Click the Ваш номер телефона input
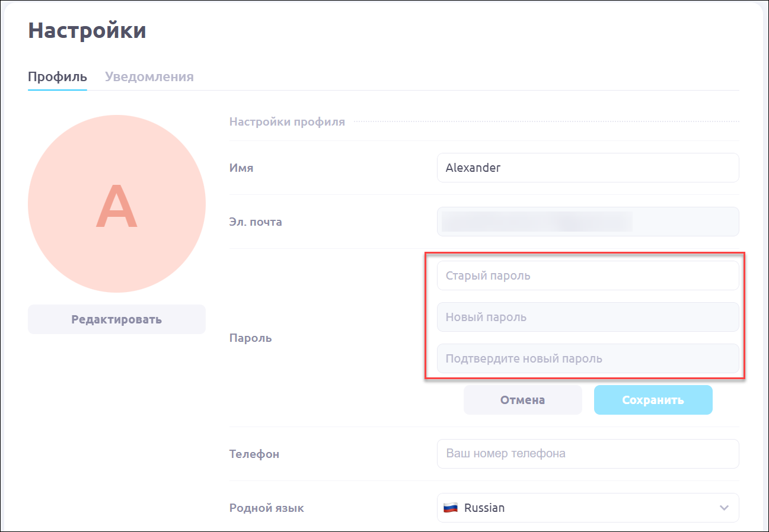Screen dimensions: 769x532 click(x=587, y=454)
